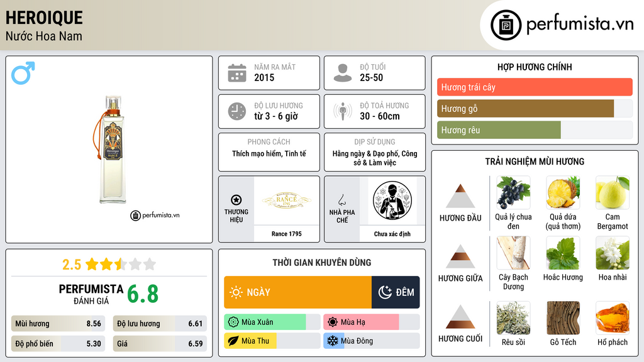Click the clock icon beside Độ lưu hương
The width and height of the screenshot is (644, 362).
(237, 111)
